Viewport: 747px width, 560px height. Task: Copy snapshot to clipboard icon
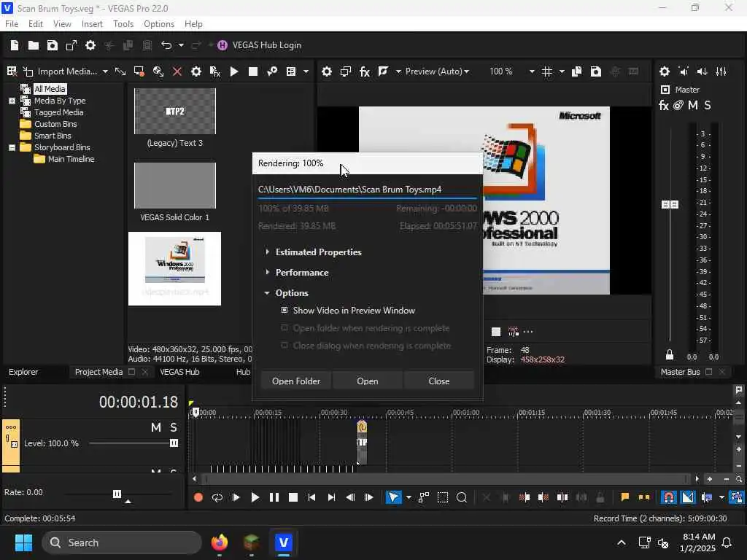576,71
